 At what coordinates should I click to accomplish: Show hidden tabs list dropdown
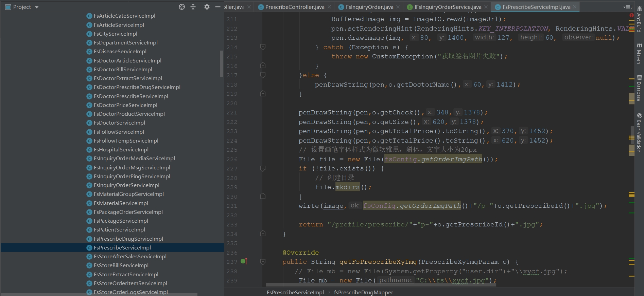pos(628,7)
